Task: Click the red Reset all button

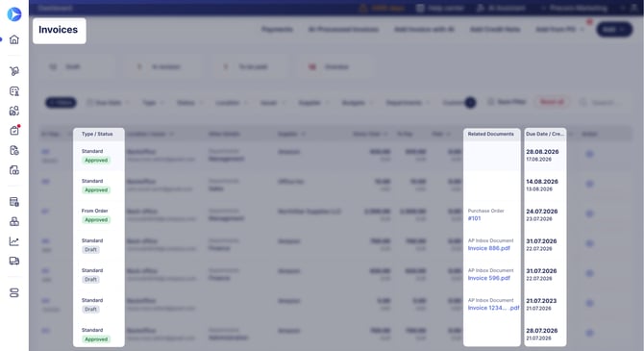Action: pos(552,102)
